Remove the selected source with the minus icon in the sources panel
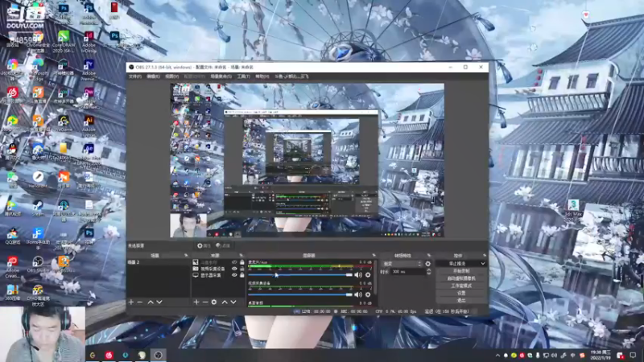This screenshot has height=362, width=644. 205,302
